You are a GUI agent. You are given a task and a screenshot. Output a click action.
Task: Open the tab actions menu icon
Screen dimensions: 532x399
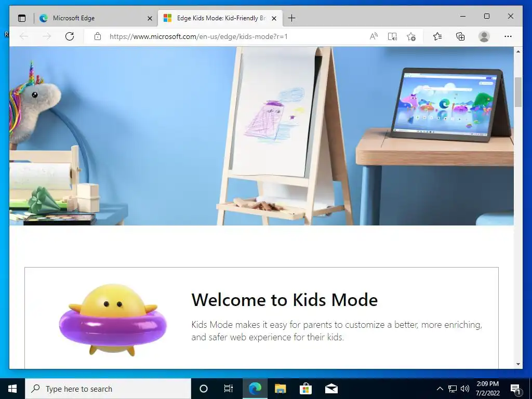click(x=22, y=18)
